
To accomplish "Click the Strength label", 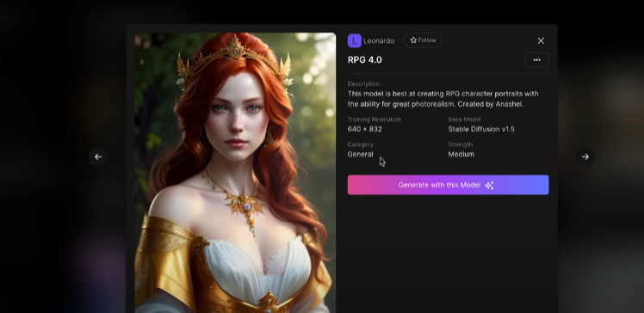I will (x=461, y=144).
